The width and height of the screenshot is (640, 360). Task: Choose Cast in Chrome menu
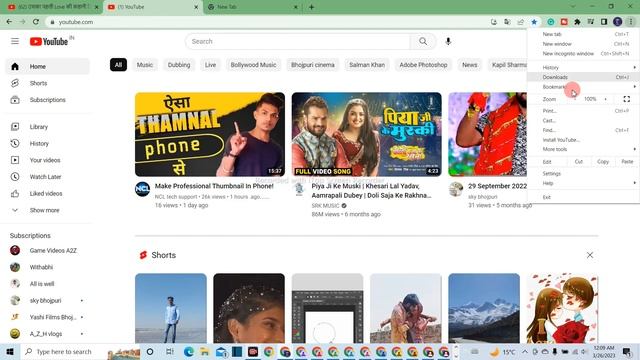pyautogui.click(x=583, y=120)
